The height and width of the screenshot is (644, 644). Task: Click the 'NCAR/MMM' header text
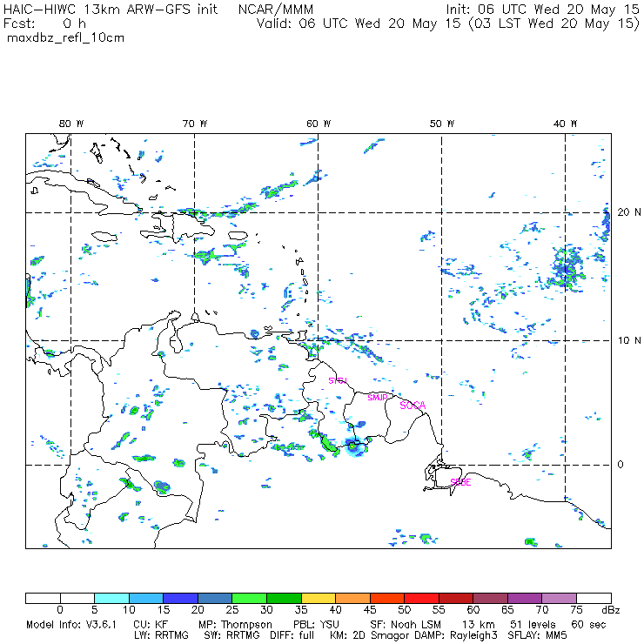[x=276, y=10]
